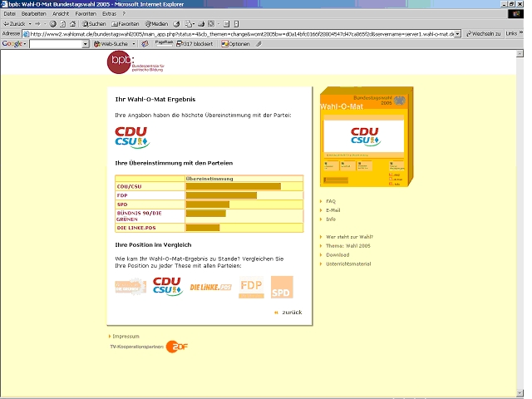Click the highlighter pen icon
Screen dimensions: 532x399
click(259, 44)
